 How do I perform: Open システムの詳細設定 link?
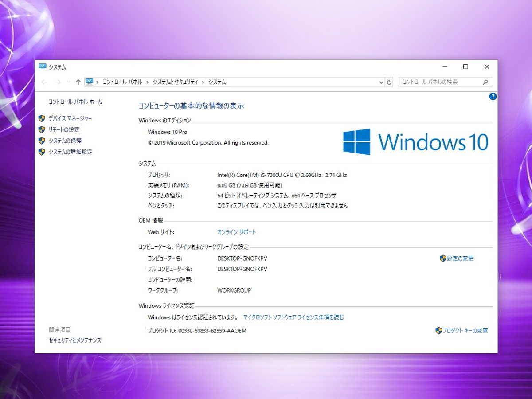[70, 152]
